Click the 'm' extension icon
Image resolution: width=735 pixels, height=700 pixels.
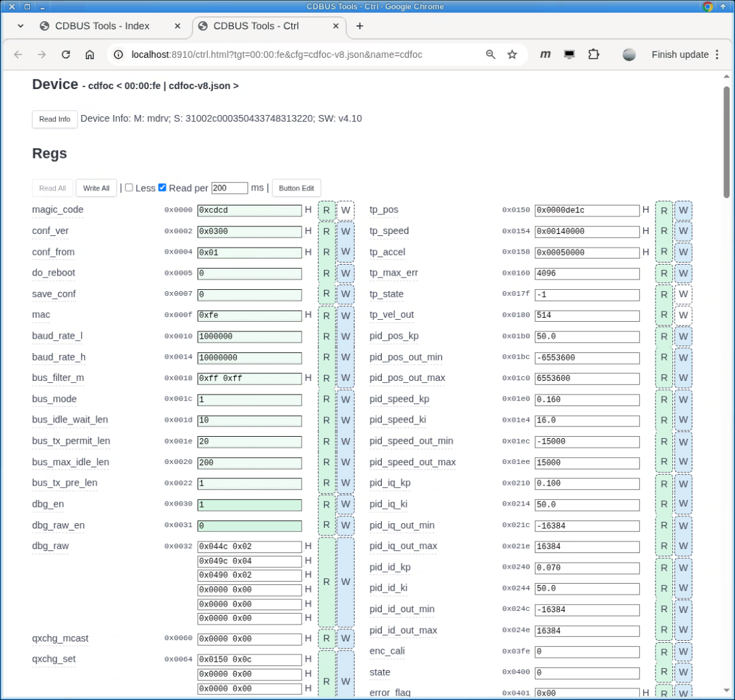pos(545,54)
